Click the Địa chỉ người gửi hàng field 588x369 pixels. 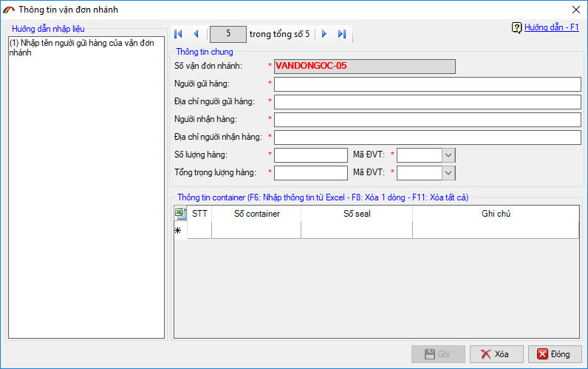427,101
